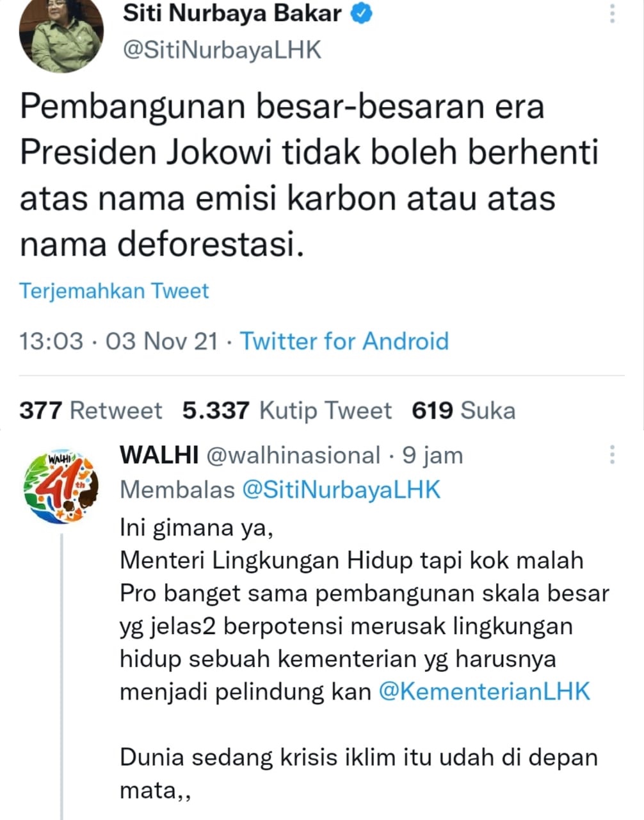Open the @walhinasional handle
Image resolution: width=644 pixels, height=820 pixels.
click(293, 455)
